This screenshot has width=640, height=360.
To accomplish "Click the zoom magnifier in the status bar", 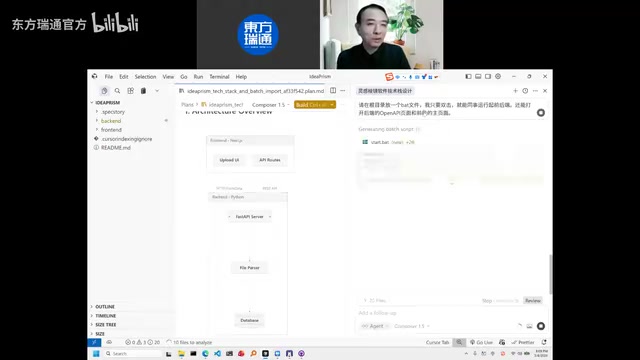I will click(x=459, y=342).
